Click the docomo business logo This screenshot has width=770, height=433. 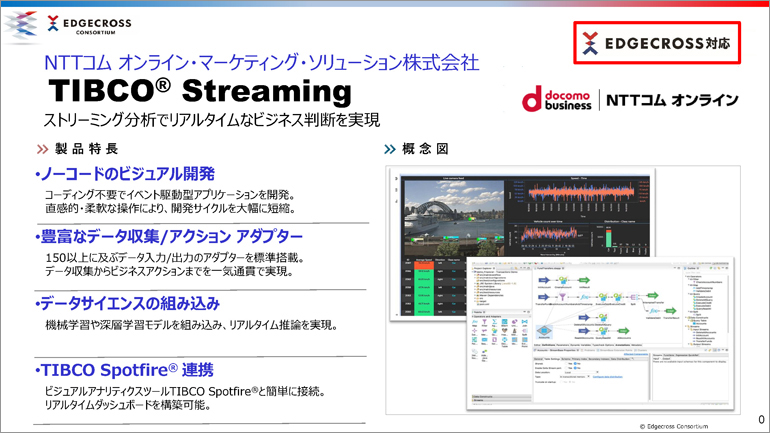click(557, 99)
